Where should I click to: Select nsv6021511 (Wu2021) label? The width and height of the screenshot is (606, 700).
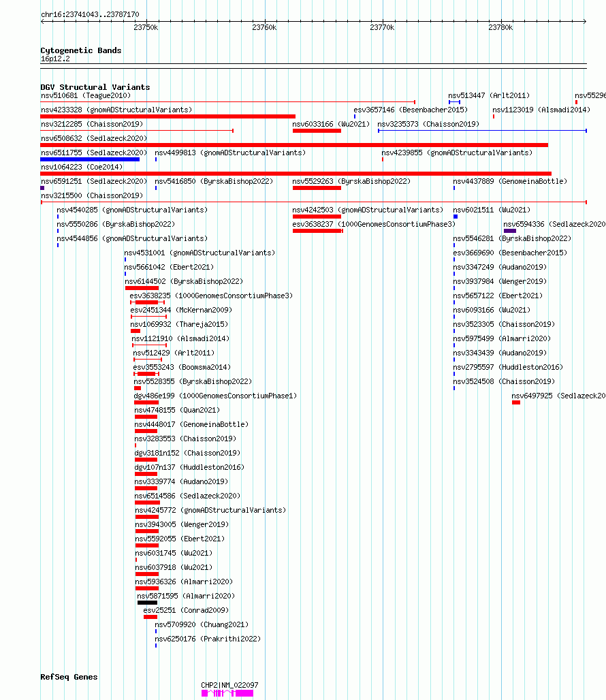[x=492, y=210]
